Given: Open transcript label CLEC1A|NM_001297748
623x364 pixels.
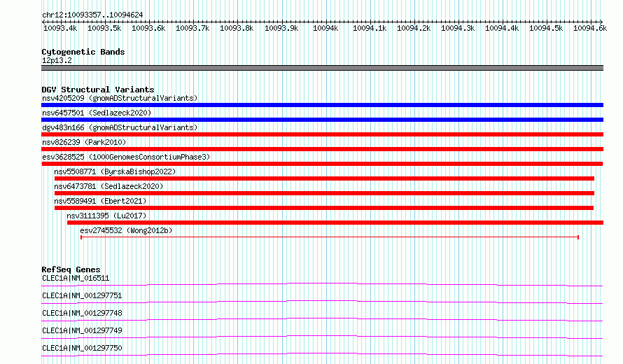Looking at the screenshot, I should (82, 313).
